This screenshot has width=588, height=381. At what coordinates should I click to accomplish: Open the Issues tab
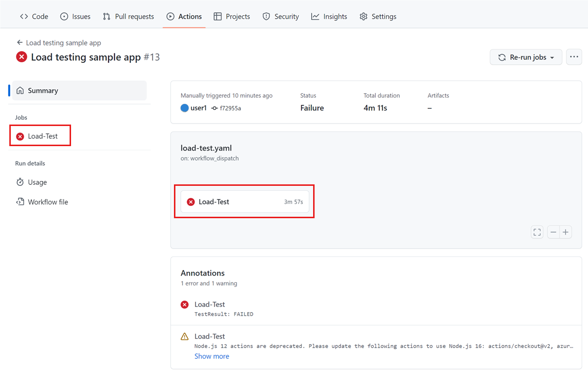click(x=75, y=16)
